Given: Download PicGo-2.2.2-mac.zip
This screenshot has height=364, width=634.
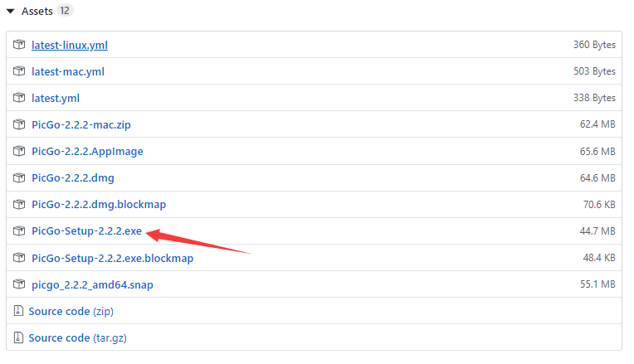Looking at the screenshot, I should pyautogui.click(x=81, y=124).
